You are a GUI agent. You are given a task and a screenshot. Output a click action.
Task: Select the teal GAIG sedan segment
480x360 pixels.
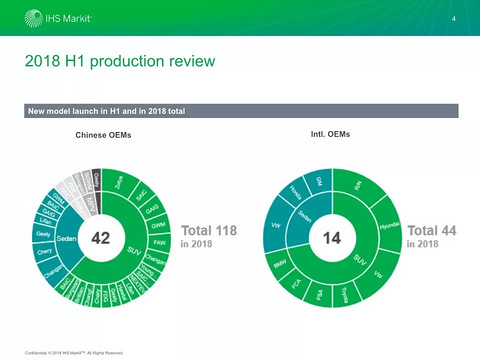coord(49,213)
